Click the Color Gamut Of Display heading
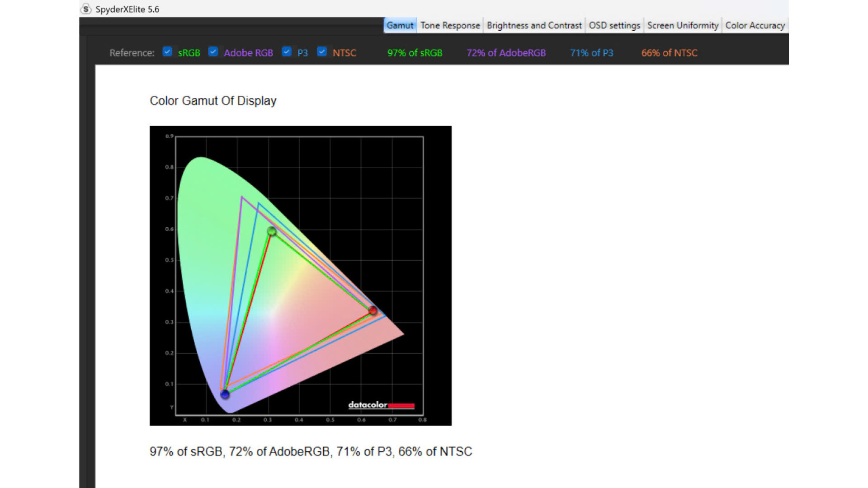The image size is (868, 488). pyautogui.click(x=213, y=101)
